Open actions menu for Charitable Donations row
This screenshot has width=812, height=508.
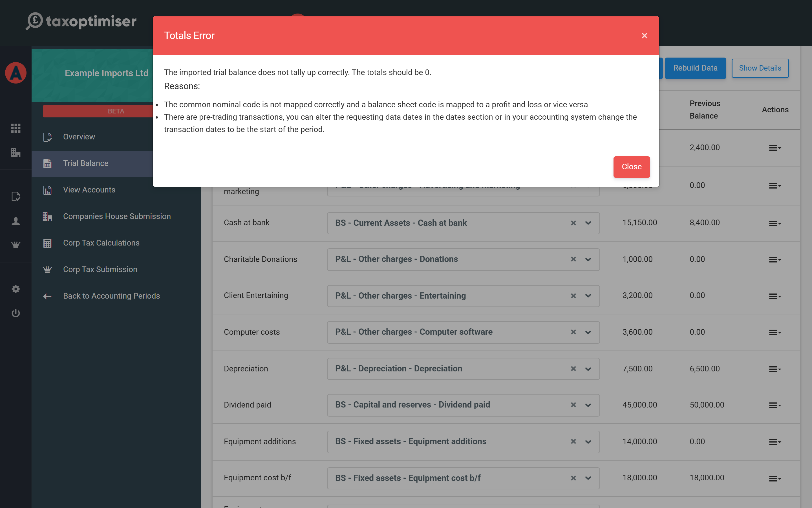[775, 260]
